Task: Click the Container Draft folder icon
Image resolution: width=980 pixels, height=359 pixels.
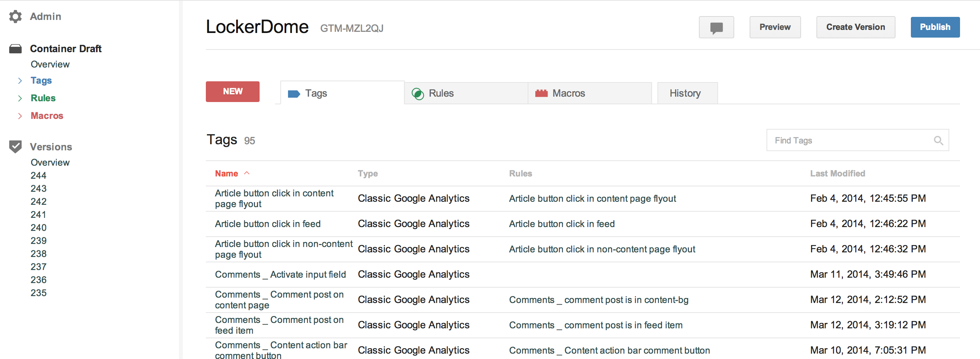Action: pos(15,49)
